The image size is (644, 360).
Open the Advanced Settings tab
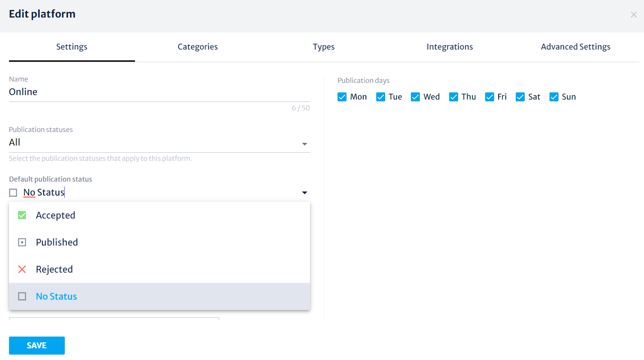[x=576, y=47]
